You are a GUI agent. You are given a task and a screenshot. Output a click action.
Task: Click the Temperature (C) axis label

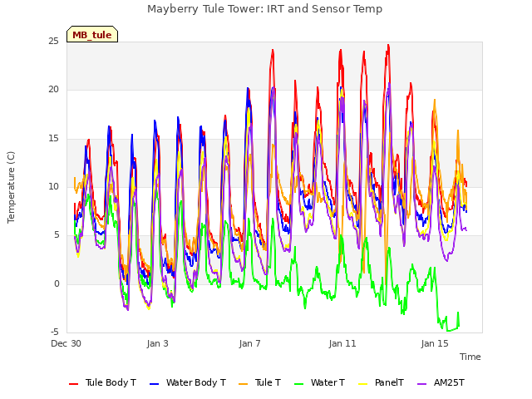coord(11,187)
